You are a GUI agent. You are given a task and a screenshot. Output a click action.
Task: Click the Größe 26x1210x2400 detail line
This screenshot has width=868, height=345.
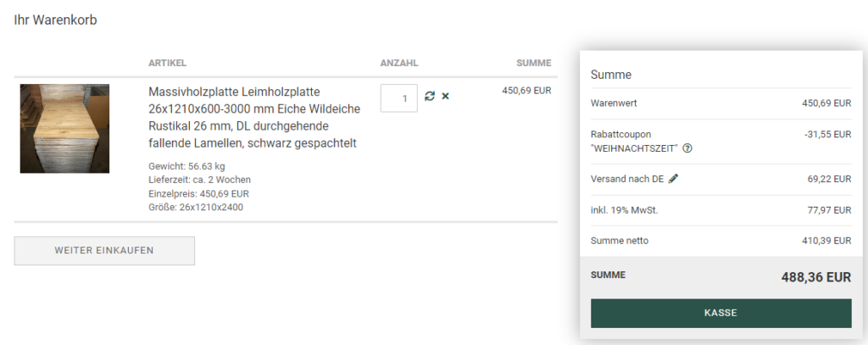(196, 208)
